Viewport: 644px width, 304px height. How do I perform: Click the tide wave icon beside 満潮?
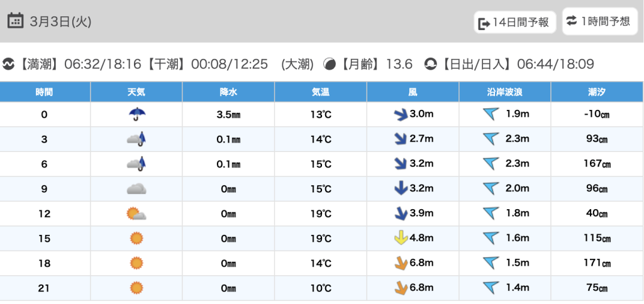tap(9, 64)
